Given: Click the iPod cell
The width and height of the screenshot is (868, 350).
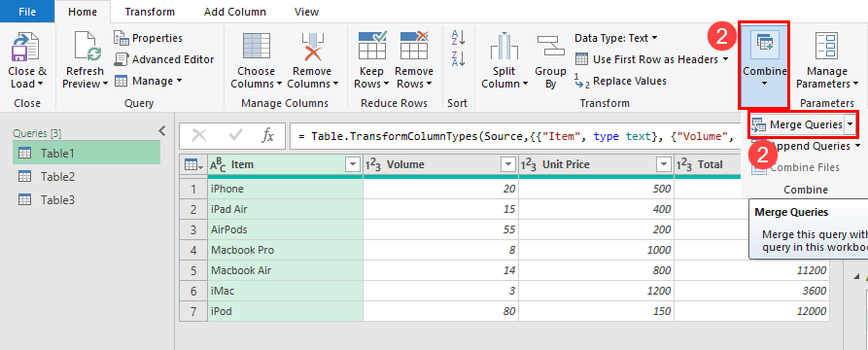Looking at the screenshot, I should click(285, 312).
